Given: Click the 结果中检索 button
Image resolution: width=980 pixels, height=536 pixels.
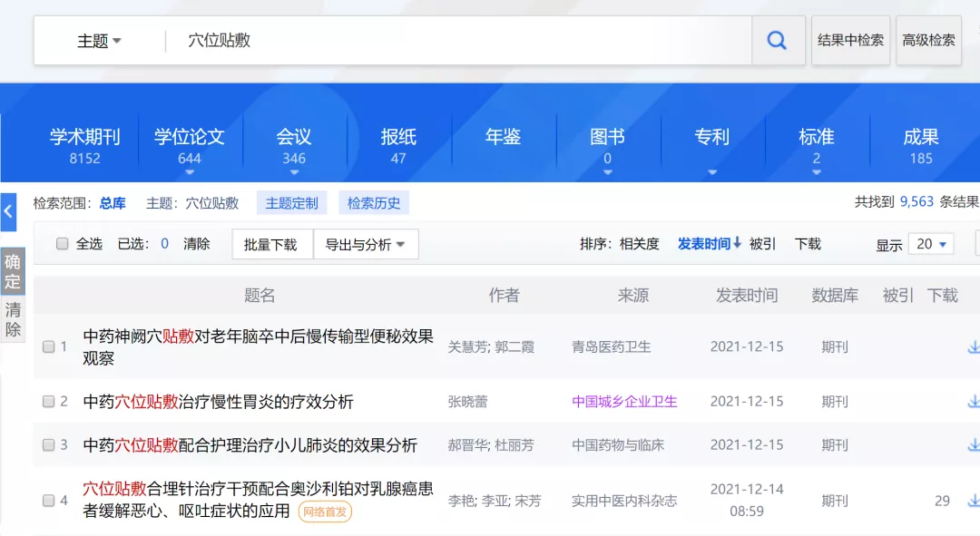Looking at the screenshot, I should point(850,41).
